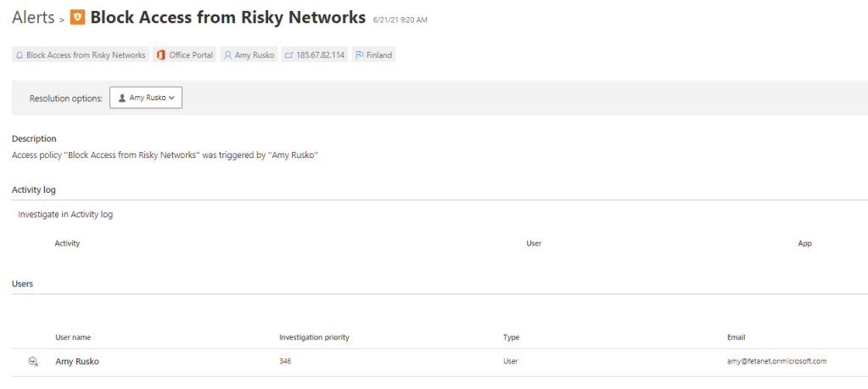
Task: Click the Office icon in Office Portal tag
Action: coord(160,55)
